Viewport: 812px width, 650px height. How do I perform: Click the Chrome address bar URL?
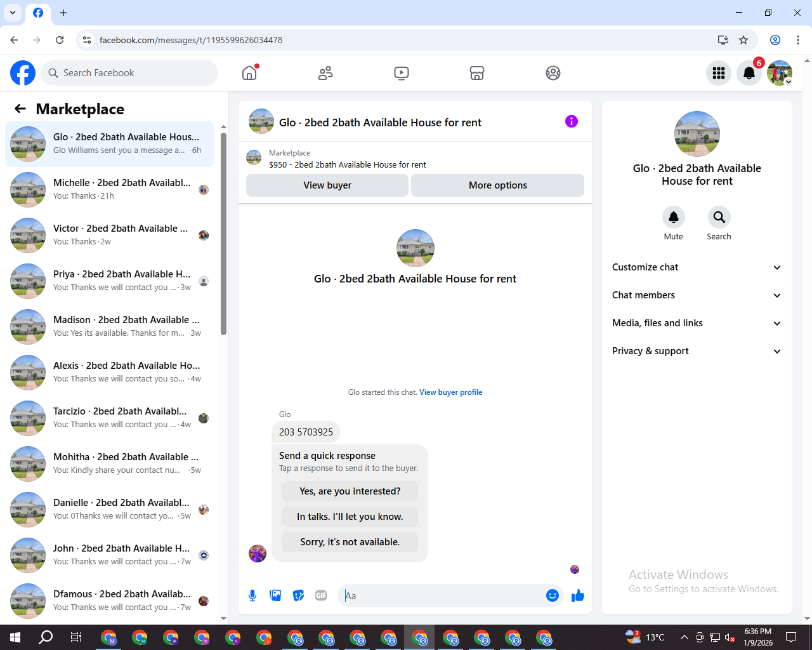tap(191, 40)
